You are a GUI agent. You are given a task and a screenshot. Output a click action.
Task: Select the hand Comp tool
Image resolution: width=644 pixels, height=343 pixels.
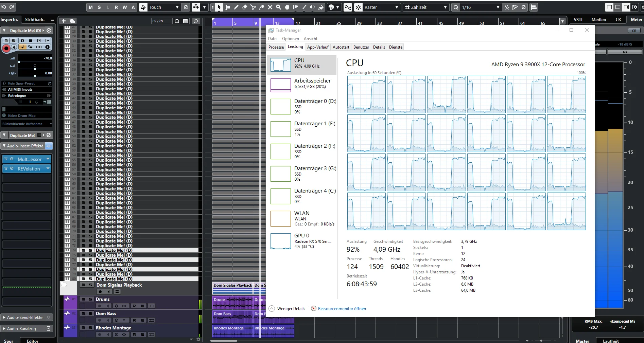[287, 7]
